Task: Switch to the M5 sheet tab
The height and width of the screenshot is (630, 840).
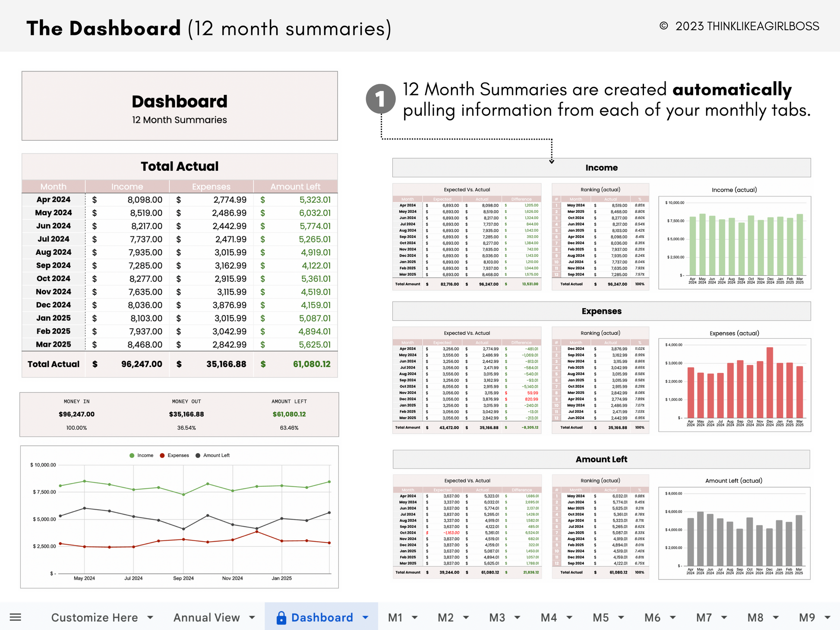Action: 600,617
